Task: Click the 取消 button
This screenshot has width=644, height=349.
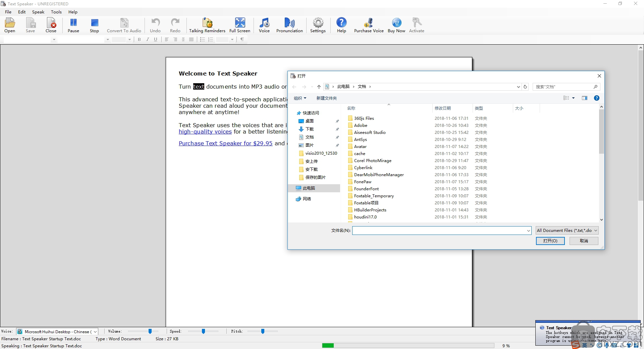Action: [584, 241]
